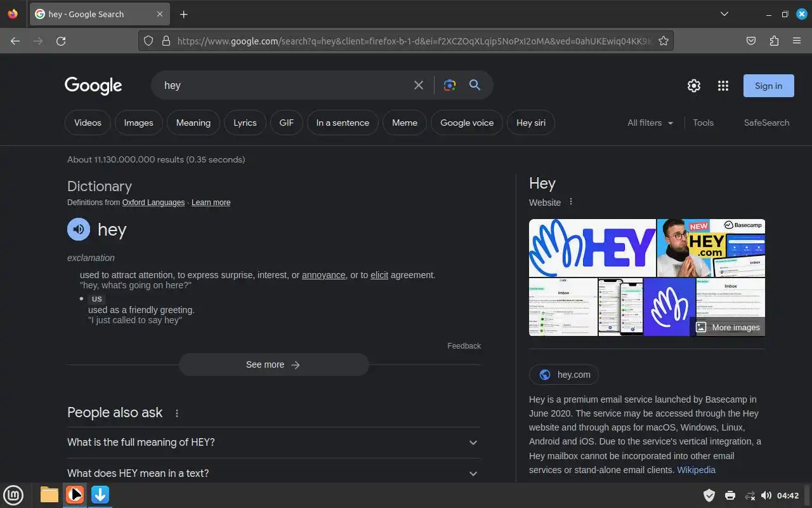This screenshot has width=812, height=508.
Task: Open the blue download app in taskbar
Action: [100, 495]
